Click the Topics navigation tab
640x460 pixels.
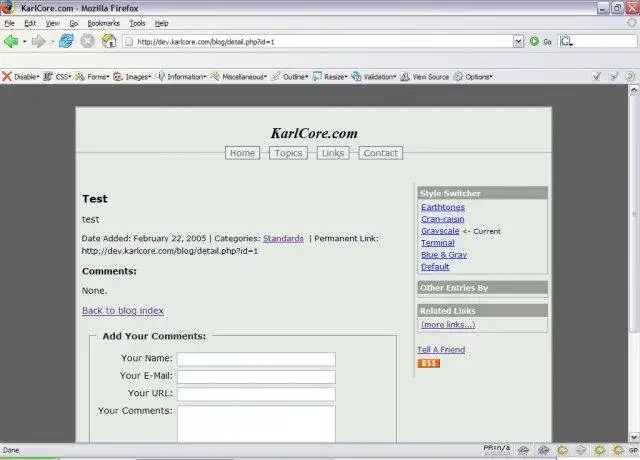pyautogui.click(x=288, y=153)
